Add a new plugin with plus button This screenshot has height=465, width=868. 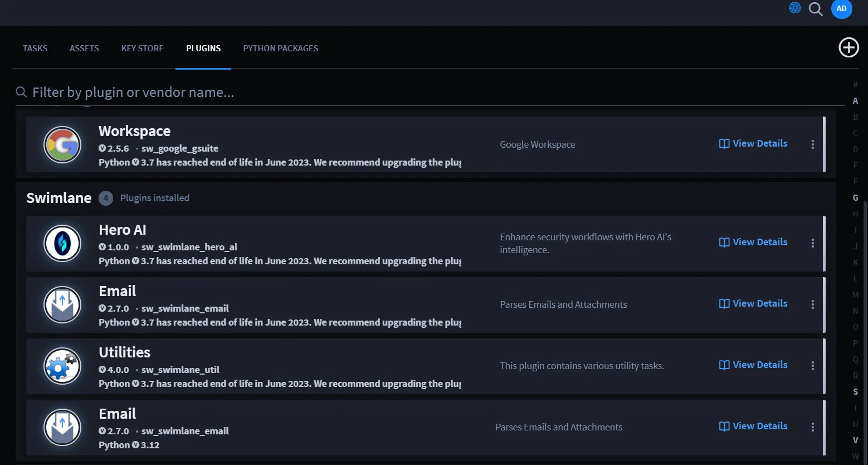click(849, 47)
